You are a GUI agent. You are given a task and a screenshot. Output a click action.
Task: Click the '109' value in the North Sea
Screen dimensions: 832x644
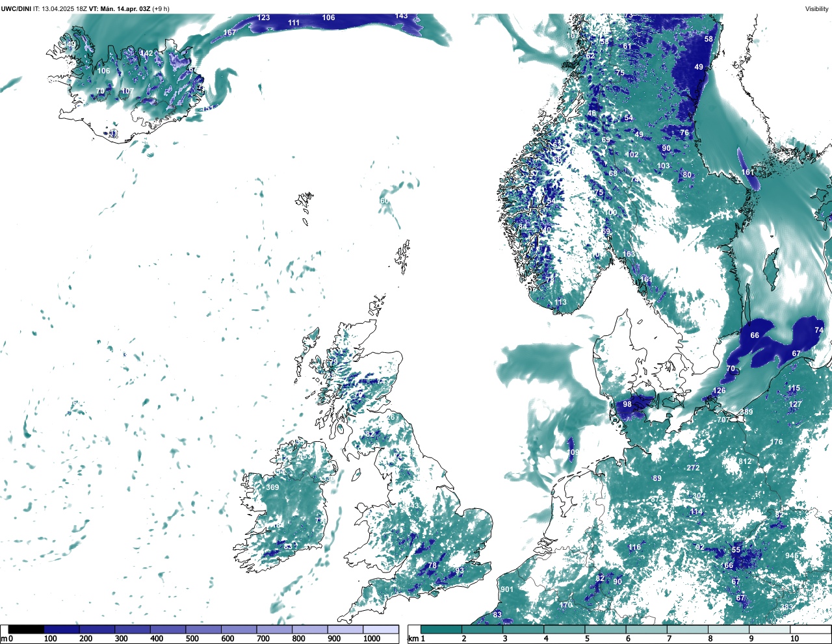coord(573,452)
